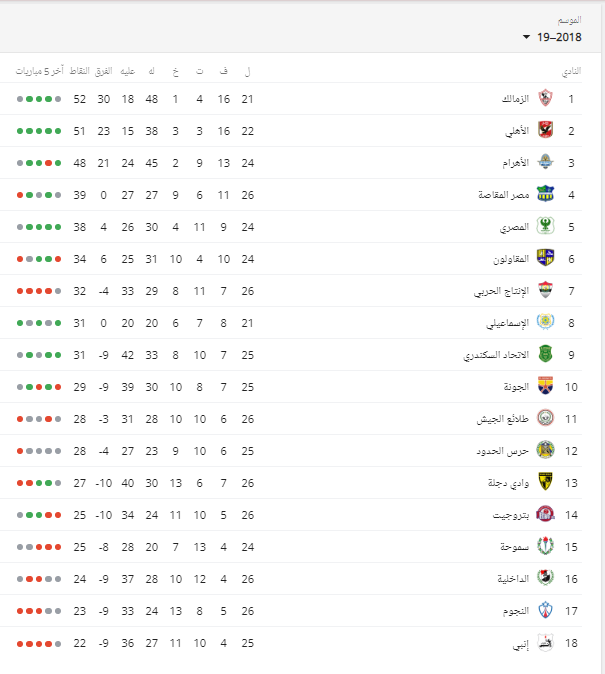The height and width of the screenshot is (674, 605).
Task: Click the Zamalek club crest icon
Action: coord(545,98)
